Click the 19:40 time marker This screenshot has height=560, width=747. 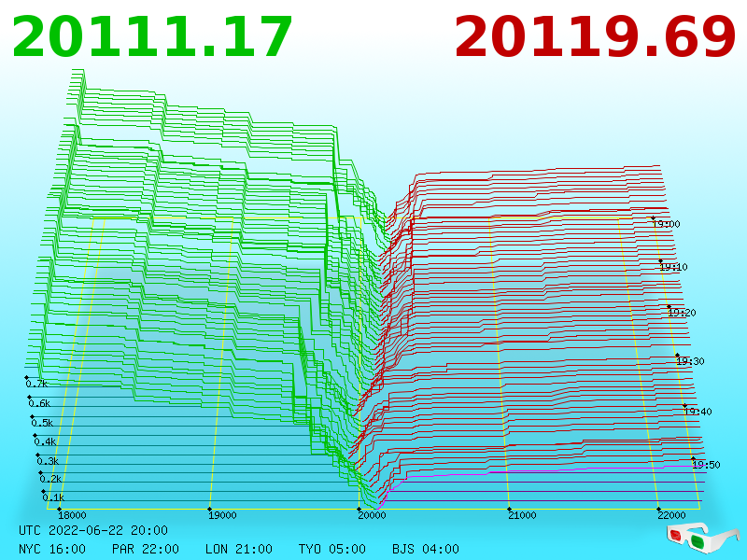click(698, 412)
